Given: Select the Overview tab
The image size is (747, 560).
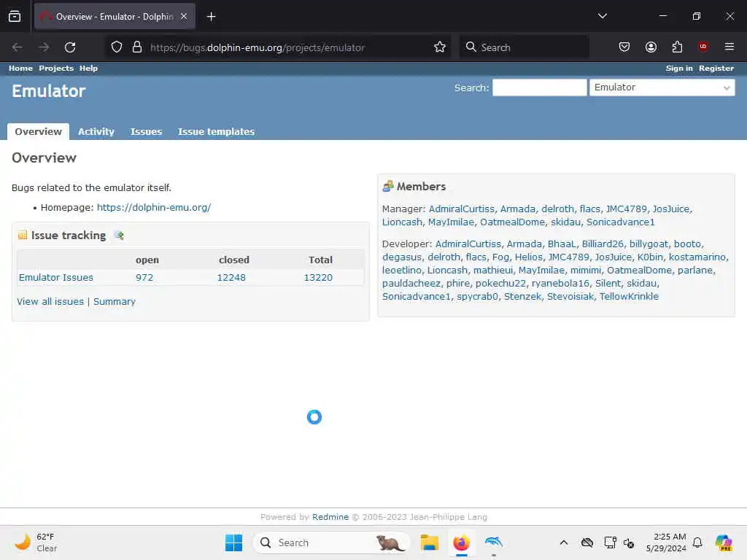Looking at the screenshot, I should click(38, 131).
